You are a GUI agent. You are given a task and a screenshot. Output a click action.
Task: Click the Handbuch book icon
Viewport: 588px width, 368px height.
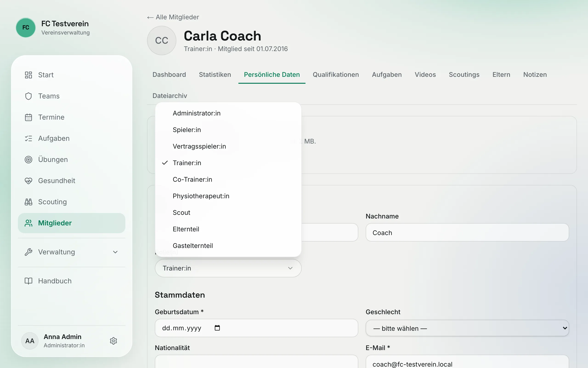28,281
